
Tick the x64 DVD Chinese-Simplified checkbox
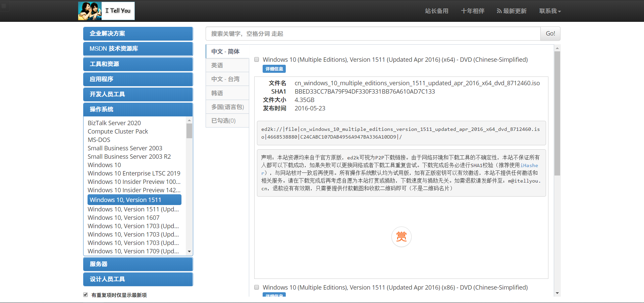tap(257, 59)
